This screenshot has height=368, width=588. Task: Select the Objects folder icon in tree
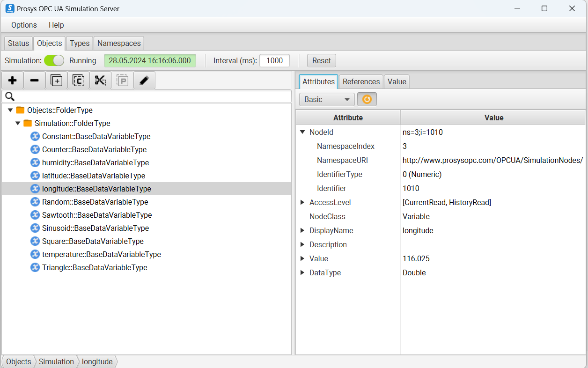point(20,110)
